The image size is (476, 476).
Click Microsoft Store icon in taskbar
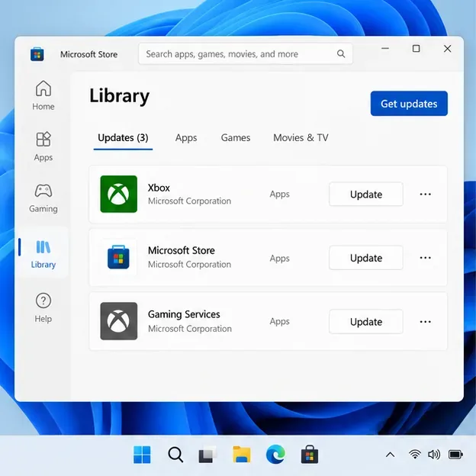coord(310,455)
